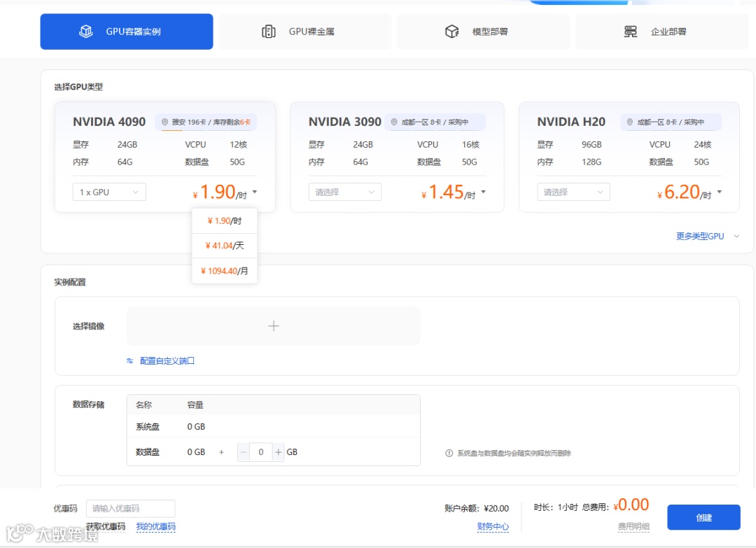Open the 企业部署 tab
The height and width of the screenshot is (548, 756).
661,31
